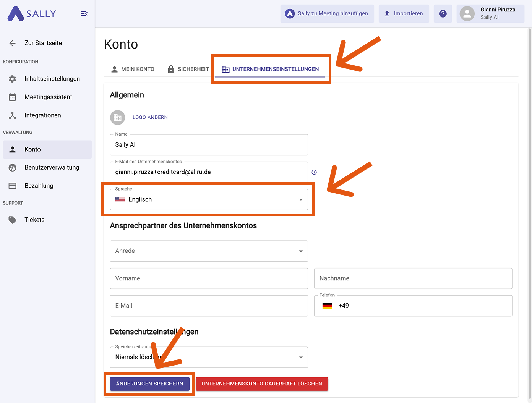Click the person icon next to Konto

(13, 149)
